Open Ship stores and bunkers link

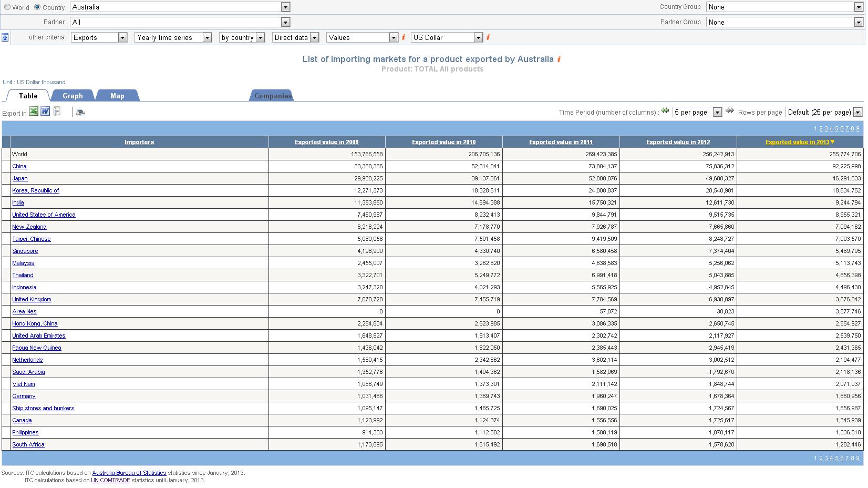pos(43,408)
